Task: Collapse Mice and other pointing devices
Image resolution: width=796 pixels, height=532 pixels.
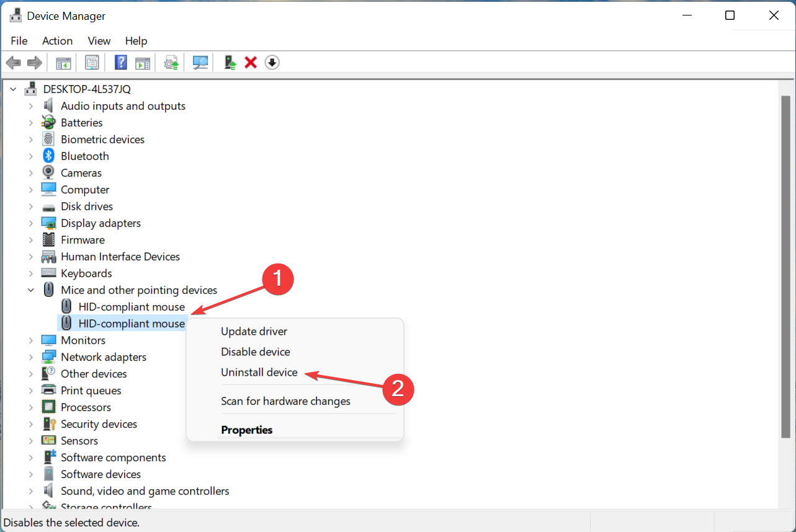Action: tap(30, 290)
